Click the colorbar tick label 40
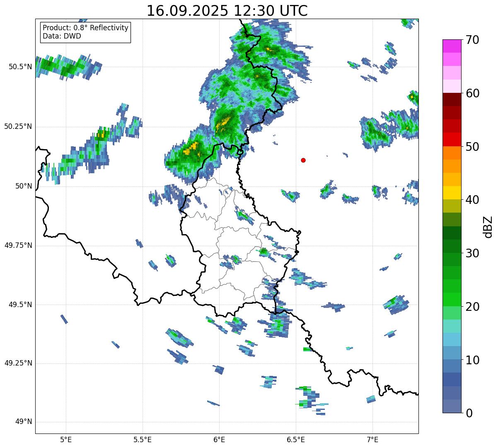The image size is (498, 448). pos(472,200)
